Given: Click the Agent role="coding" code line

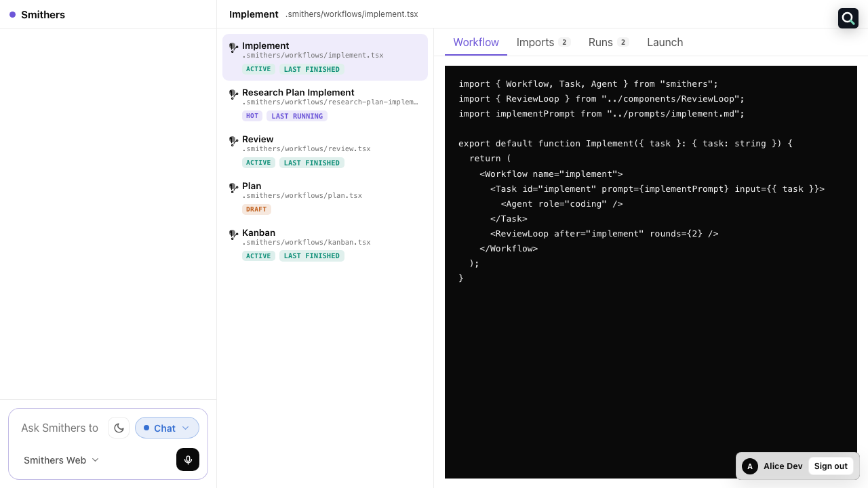Looking at the screenshot, I should coord(561,203).
